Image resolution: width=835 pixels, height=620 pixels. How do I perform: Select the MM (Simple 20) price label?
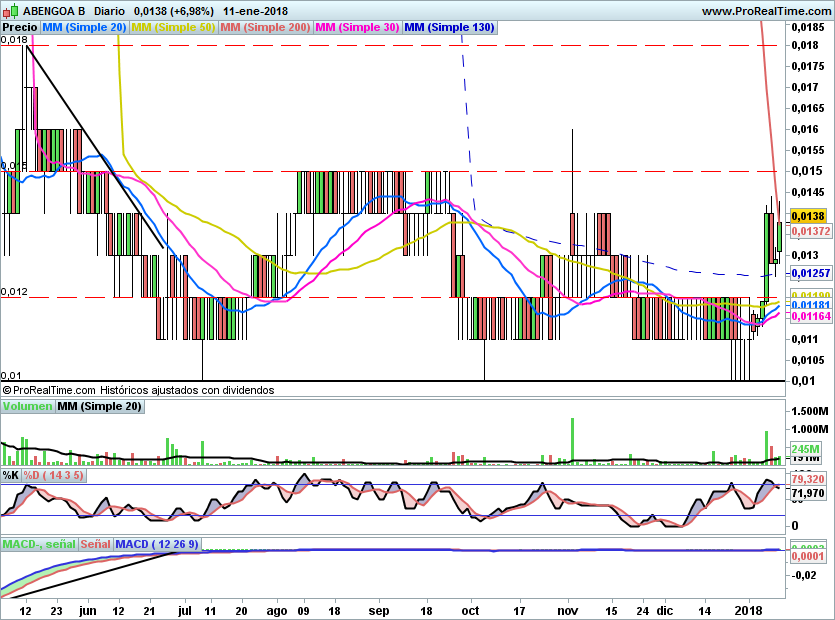coord(85,27)
